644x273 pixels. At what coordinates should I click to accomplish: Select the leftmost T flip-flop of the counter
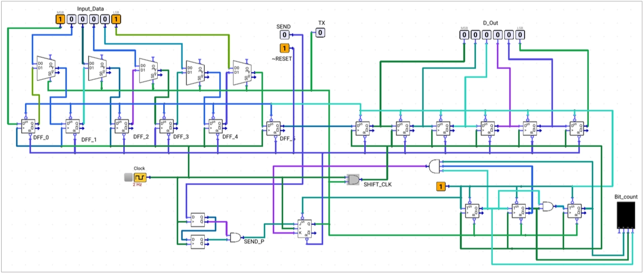(472, 210)
